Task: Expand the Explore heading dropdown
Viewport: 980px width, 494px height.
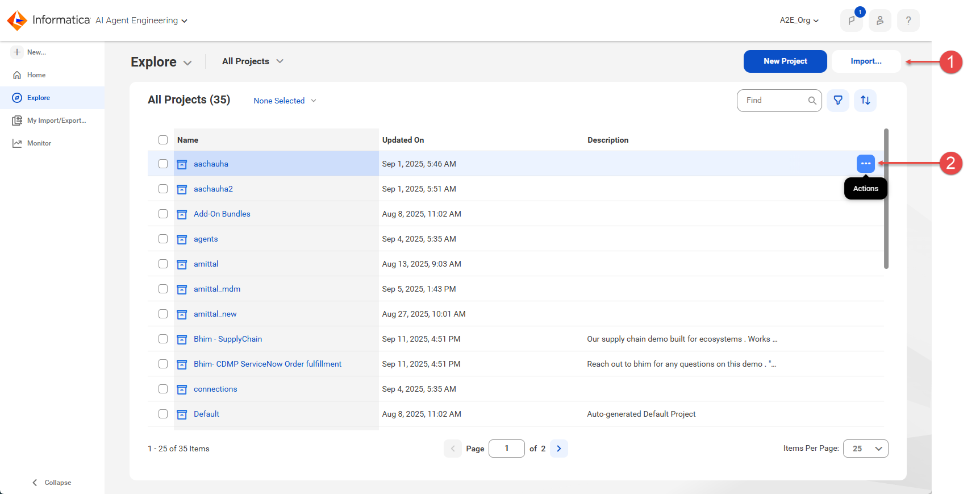Action: coord(187,63)
